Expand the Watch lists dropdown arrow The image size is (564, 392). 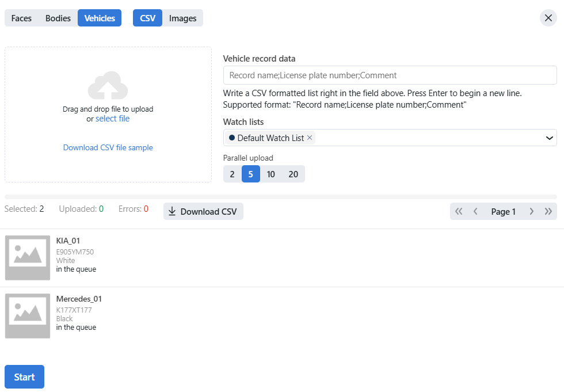pyautogui.click(x=548, y=138)
